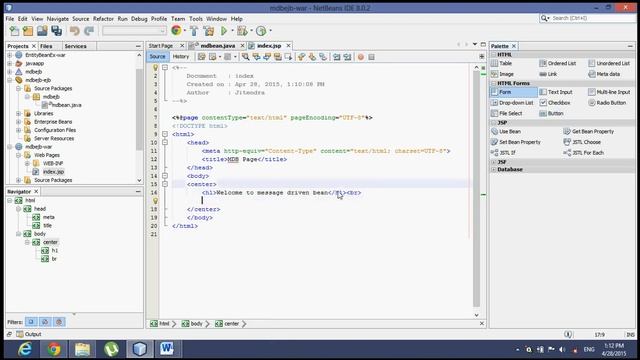Open the project configuration combo box
Screen dimensions: 640x360
tap(134, 31)
